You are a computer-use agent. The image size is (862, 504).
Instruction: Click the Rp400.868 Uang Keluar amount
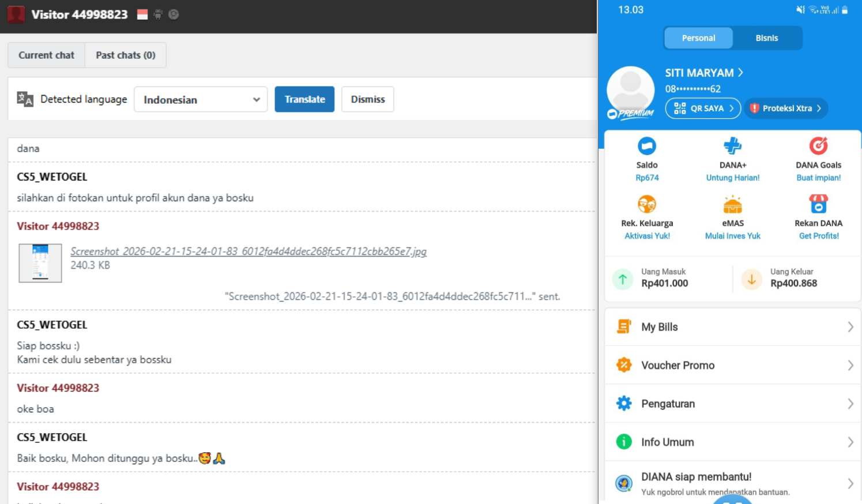coord(794,283)
